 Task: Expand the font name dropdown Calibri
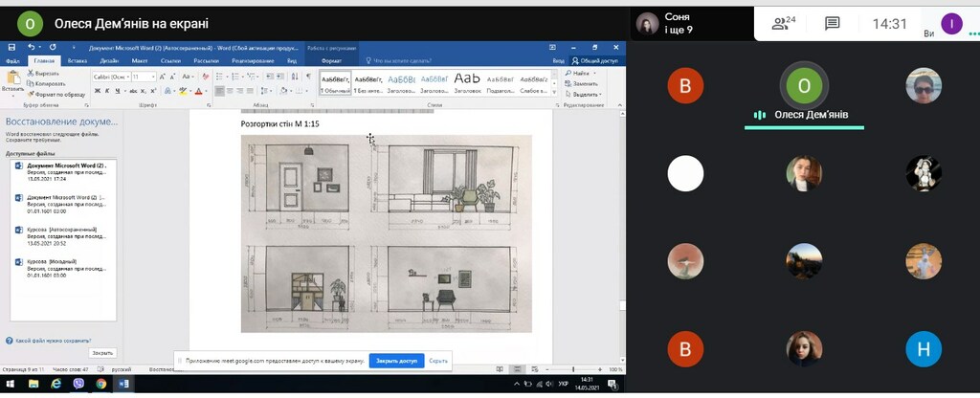[x=128, y=77]
